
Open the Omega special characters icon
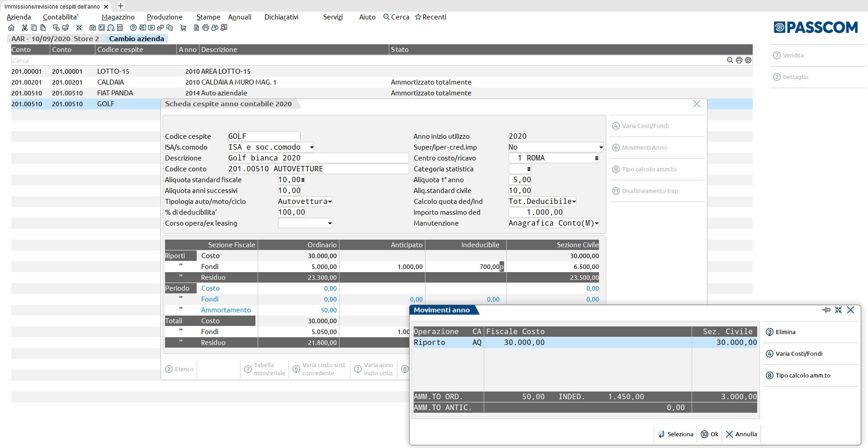click(111, 28)
